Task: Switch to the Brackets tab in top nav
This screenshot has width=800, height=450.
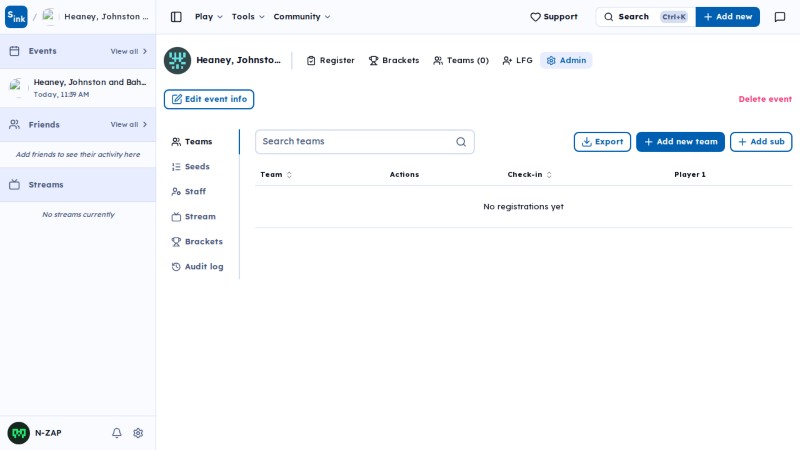Action: 394,60
